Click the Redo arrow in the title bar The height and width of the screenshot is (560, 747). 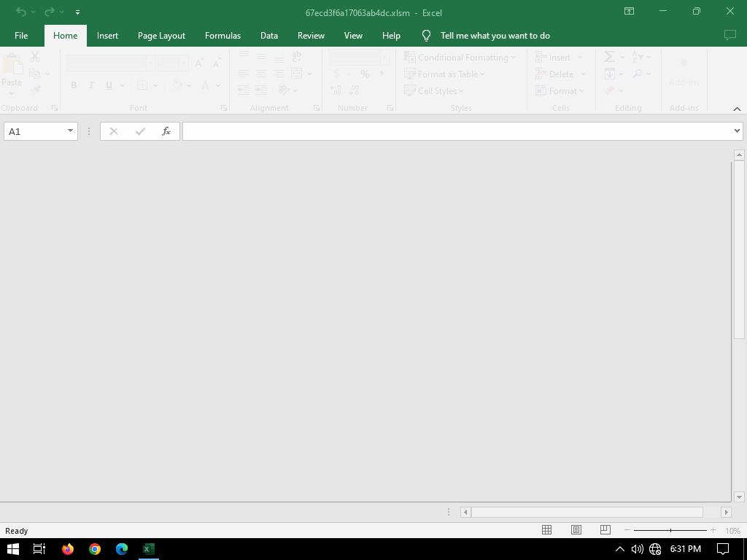pos(49,12)
